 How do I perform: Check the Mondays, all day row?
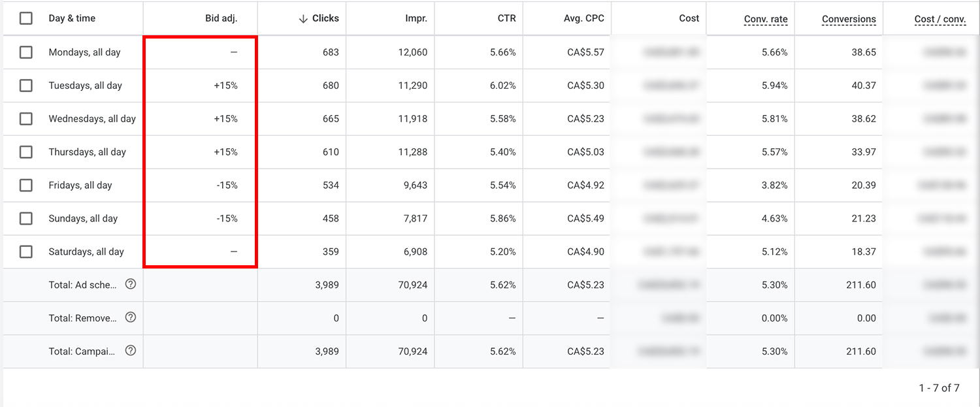[x=26, y=52]
